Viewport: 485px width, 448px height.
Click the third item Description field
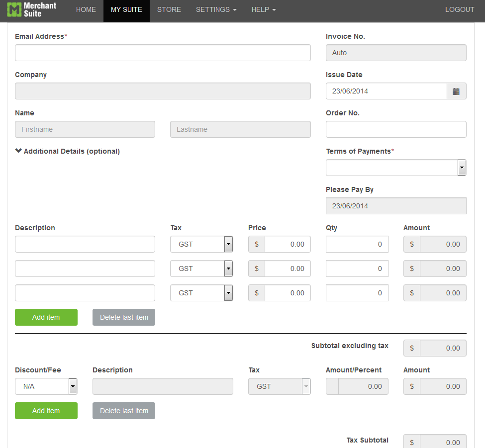pyautogui.click(x=85, y=293)
